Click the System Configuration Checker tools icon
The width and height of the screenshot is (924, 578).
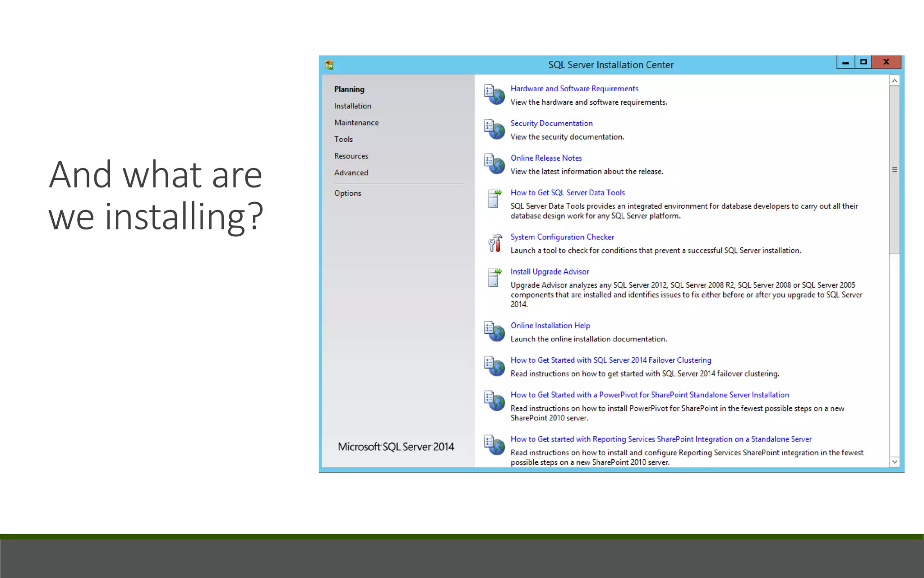(x=494, y=243)
